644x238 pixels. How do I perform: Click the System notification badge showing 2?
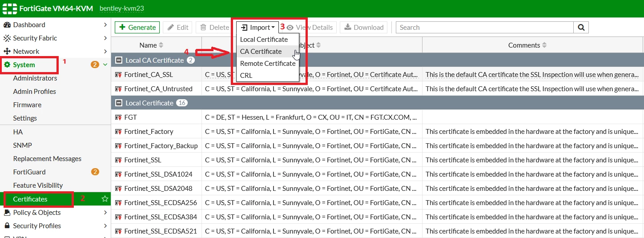point(95,65)
